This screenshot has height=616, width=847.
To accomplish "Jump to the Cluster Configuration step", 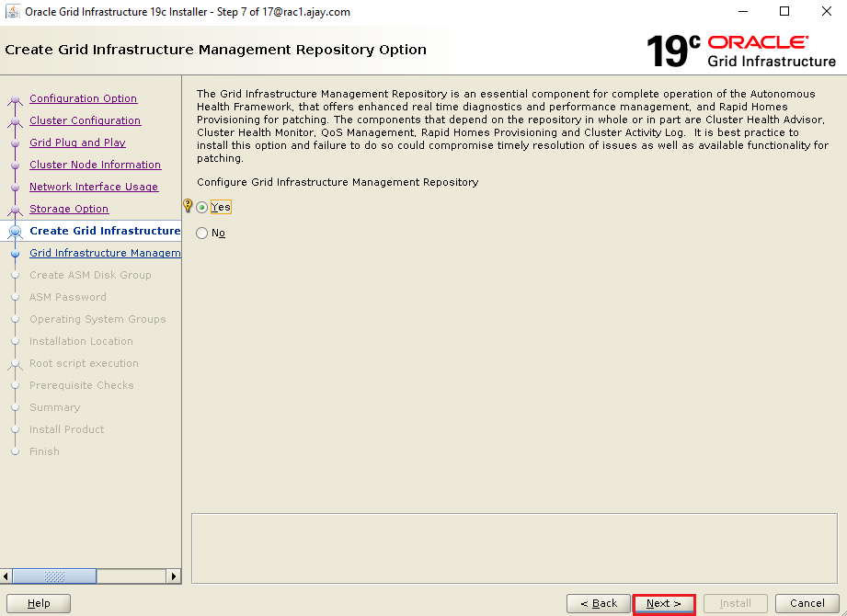I will [85, 120].
